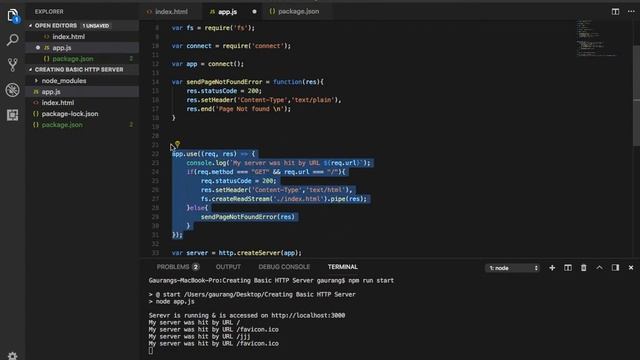Click the '> node app.js' terminal line

(x=171, y=302)
